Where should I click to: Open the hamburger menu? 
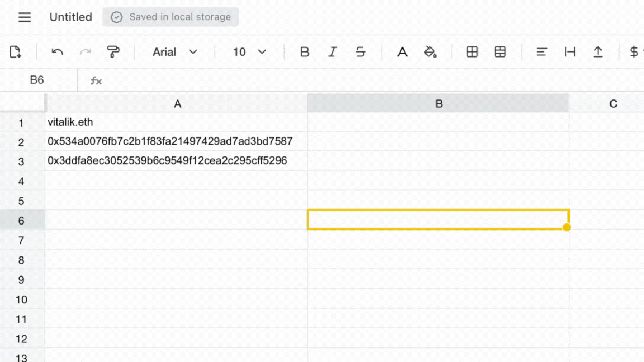point(25,17)
